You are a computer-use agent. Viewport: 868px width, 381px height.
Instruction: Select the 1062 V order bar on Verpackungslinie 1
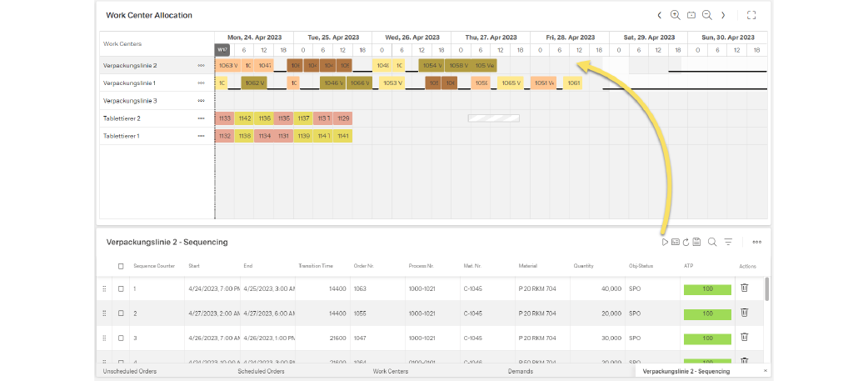pos(254,83)
